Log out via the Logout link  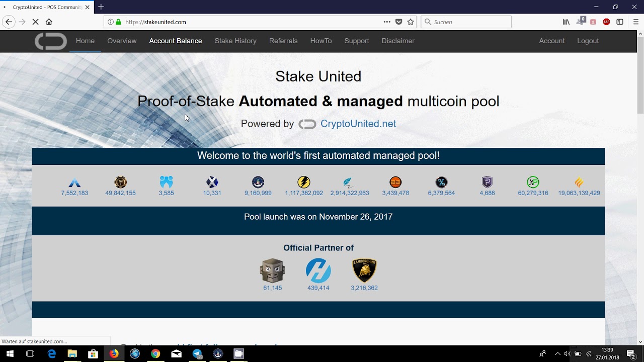[x=588, y=41]
